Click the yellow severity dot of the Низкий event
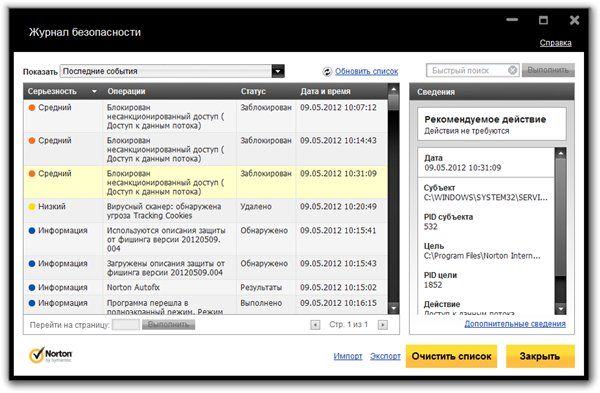The height and width of the screenshot is (393, 600). (32, 207)
